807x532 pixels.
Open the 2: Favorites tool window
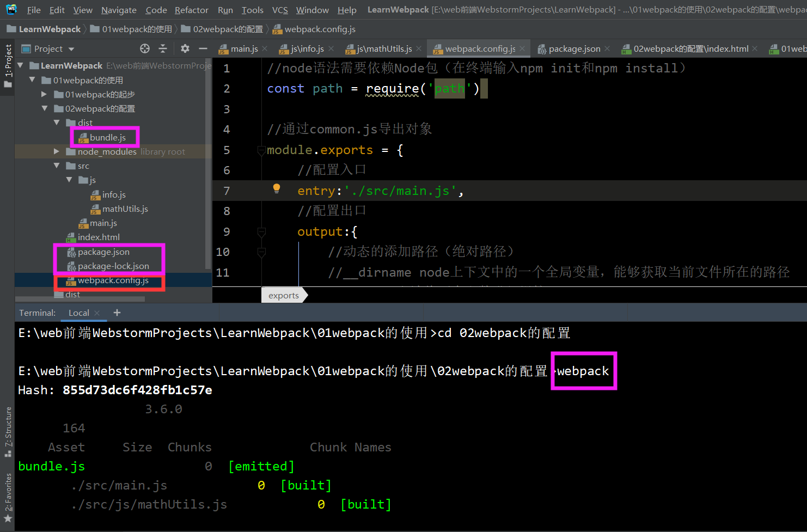8,498
